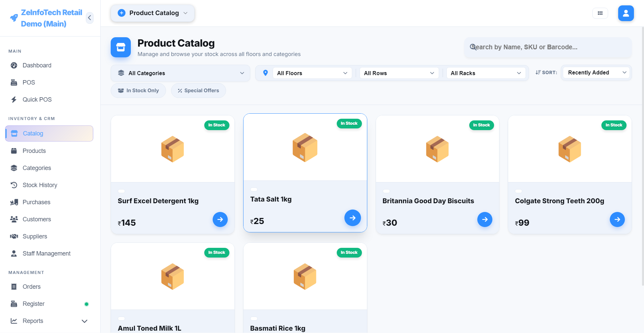644x333 pixels.
Task: Click In Stock badge on Surf Excel card
Action: (x=217, y=125)
